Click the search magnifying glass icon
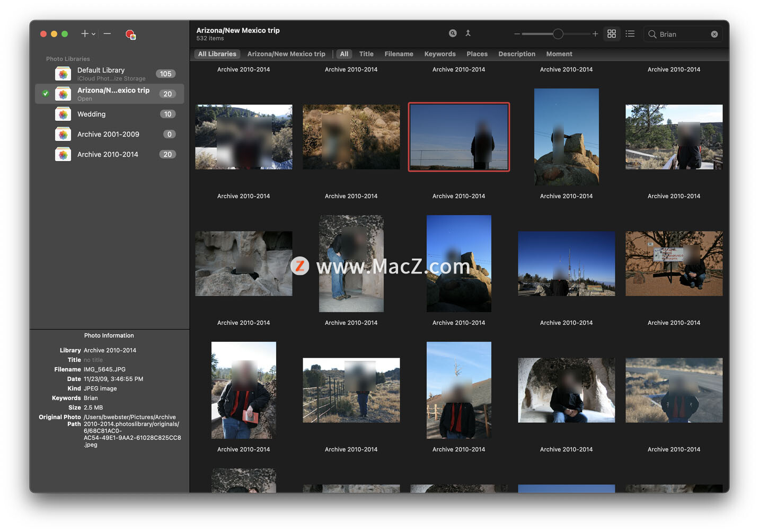Screen dimensions: 759x532 (652, 34)
